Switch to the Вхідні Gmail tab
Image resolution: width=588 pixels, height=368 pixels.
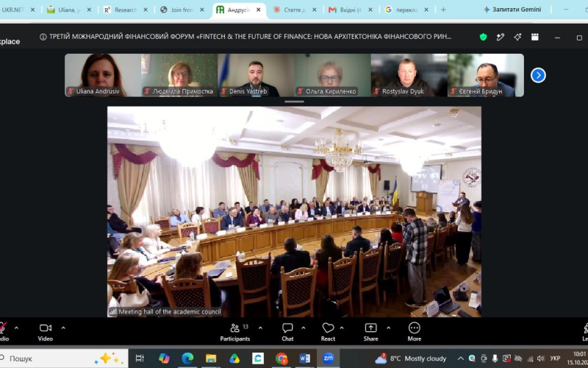point(351,10)
